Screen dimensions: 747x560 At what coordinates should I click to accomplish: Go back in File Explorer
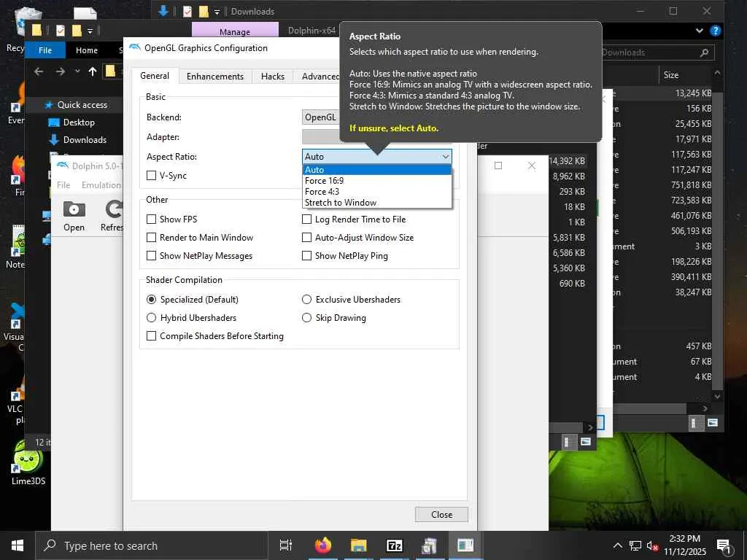coord(39,71)
